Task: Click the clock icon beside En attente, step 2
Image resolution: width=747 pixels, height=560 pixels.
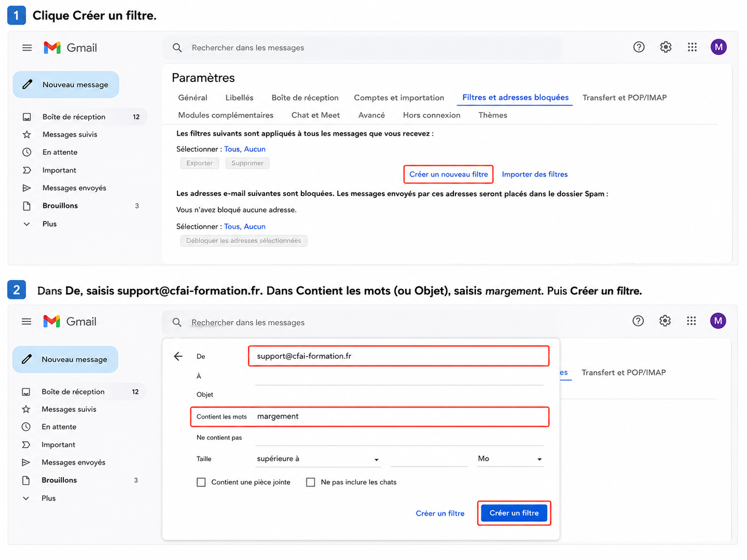Action: tap(26, 427)
